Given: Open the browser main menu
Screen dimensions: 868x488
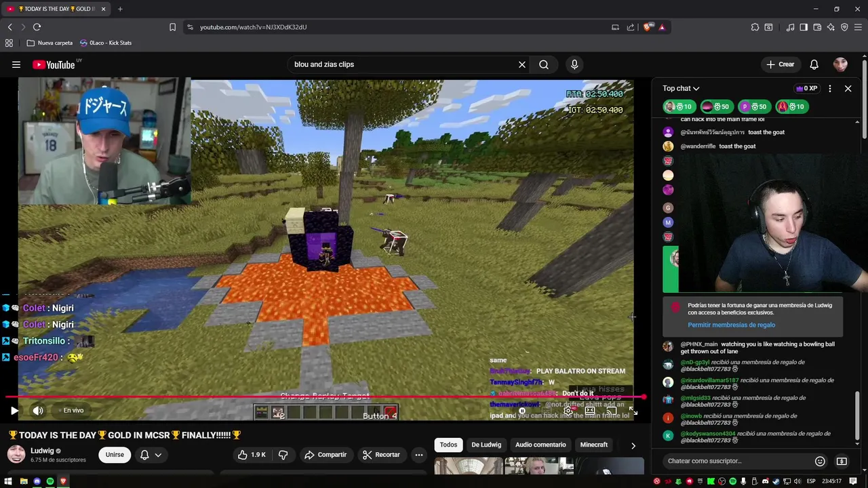Looking at the screenshot, I should tap(859, 27).
